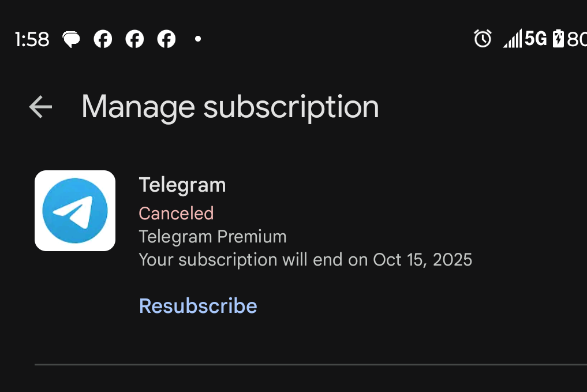Tap the battery percentage number

pyautogui.click(x=577, y=39)
